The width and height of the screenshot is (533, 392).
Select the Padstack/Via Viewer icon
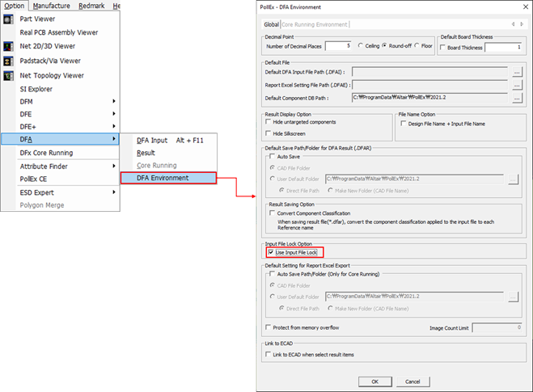pyautogui.click(x=9, y=61)
